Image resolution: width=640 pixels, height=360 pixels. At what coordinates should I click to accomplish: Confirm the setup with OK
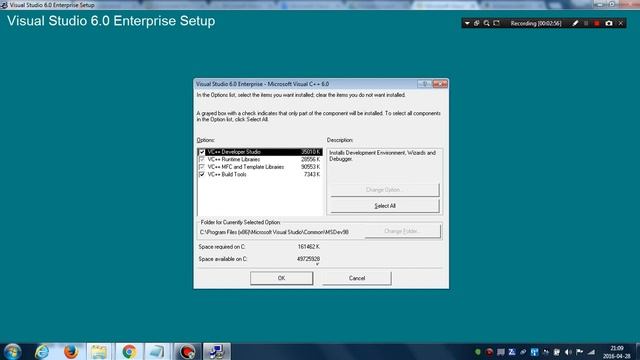(281, 278)
